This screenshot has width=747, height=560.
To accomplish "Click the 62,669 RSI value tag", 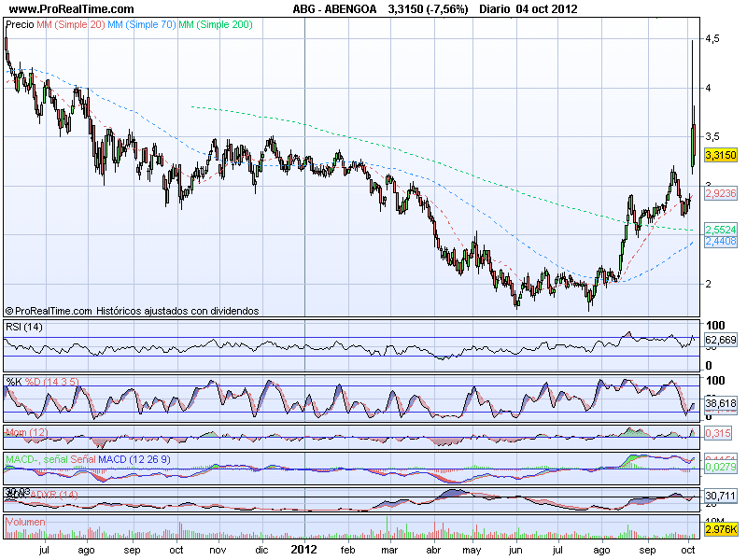I will click(720, 340).
